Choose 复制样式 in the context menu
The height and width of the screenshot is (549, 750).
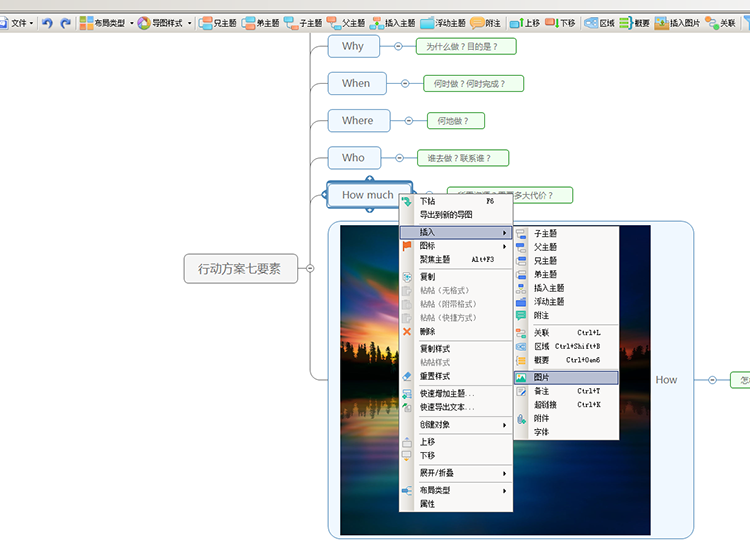[x=456, y=349]
